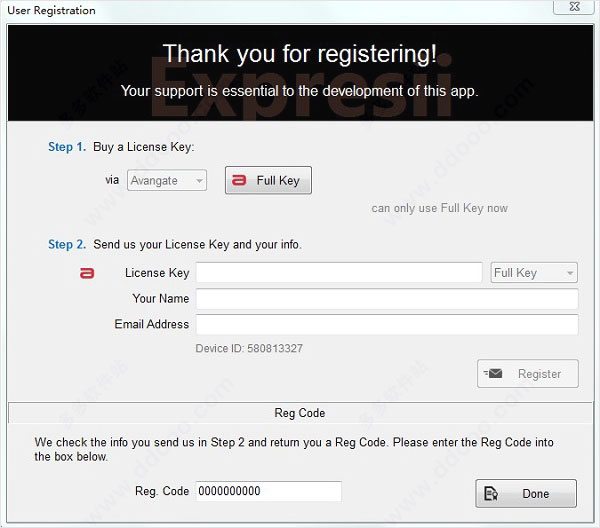Click the blue Step 2 label
Screen dimensions: 600x528
pos(67,244)
